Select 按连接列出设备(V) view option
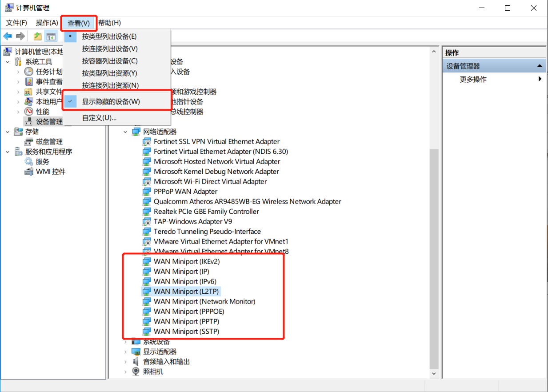Viewport: 548px width, 392px height. 117,48
